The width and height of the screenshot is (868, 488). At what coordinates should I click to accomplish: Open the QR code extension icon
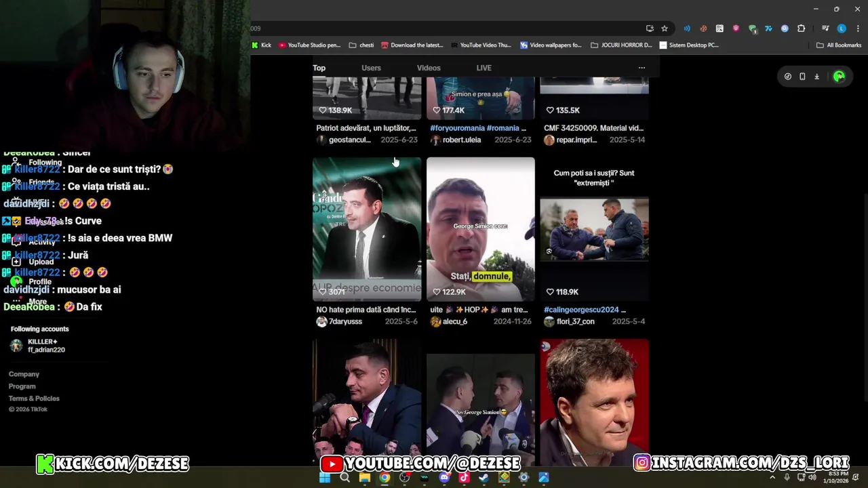click(719, 28)
